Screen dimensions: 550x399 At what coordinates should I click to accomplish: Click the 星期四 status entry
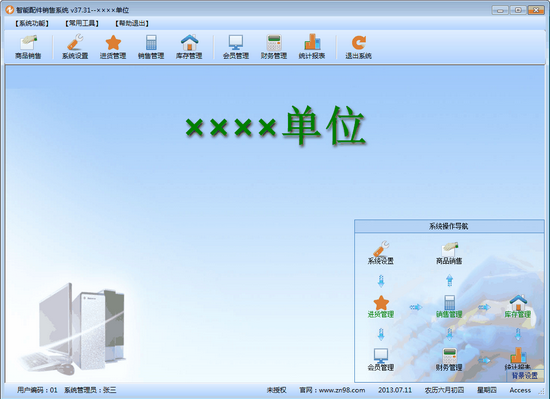(x=487, y=390)
